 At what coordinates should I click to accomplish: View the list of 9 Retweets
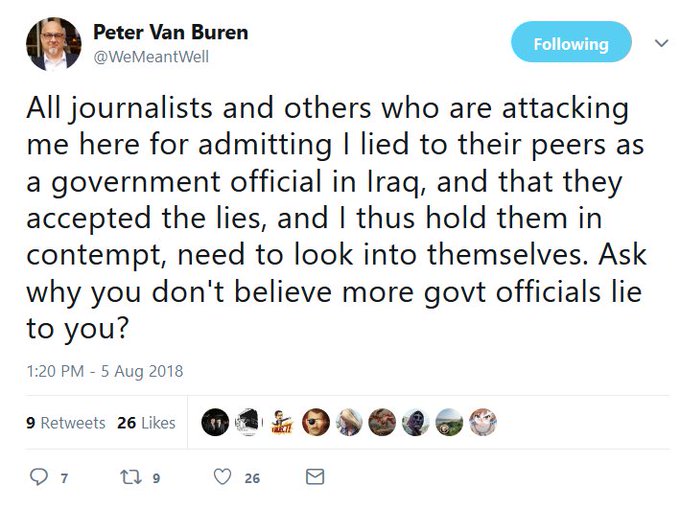click(65, 423)
